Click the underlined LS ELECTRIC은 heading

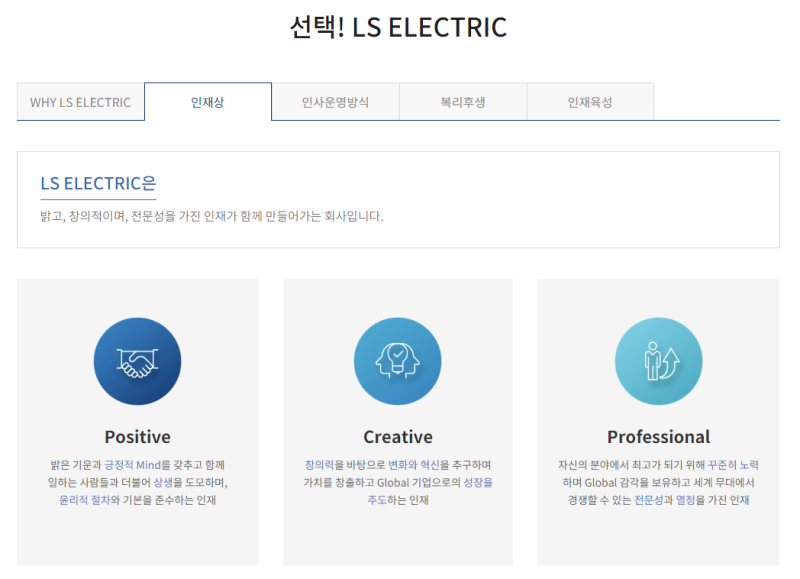98,184
